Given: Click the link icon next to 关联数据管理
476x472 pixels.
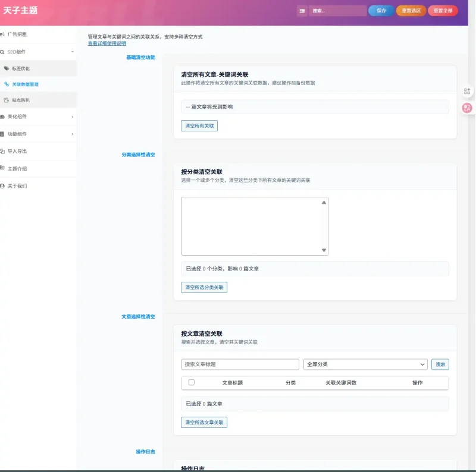Looking at the screenshot, I should click(7, 84).
